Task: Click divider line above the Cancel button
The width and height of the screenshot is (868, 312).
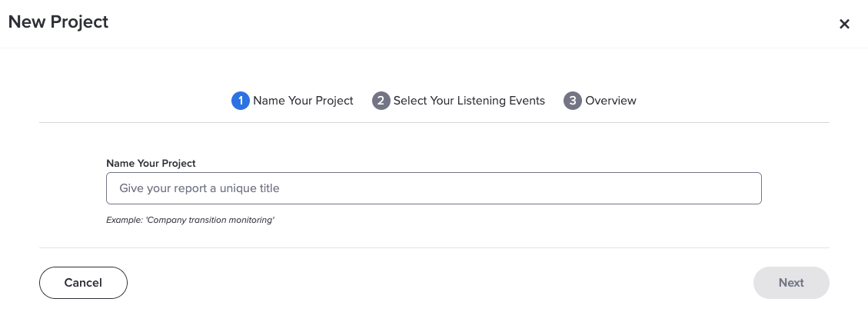Action: click(x=434, y=247)
